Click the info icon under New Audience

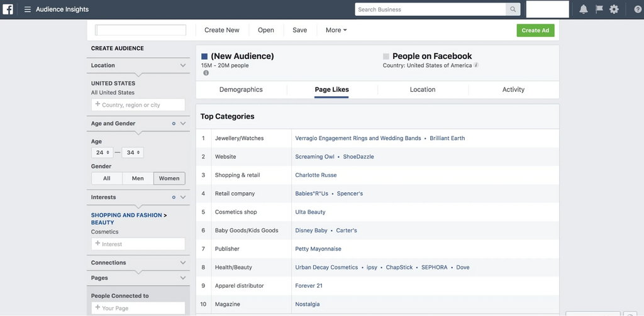pos(206,74)
